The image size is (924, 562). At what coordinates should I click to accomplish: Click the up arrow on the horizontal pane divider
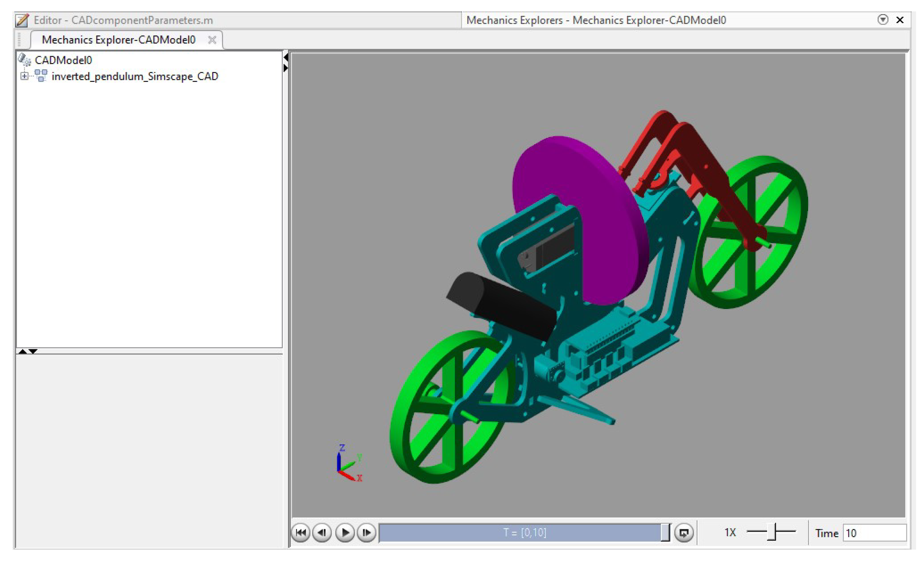(x=22, y=351)
